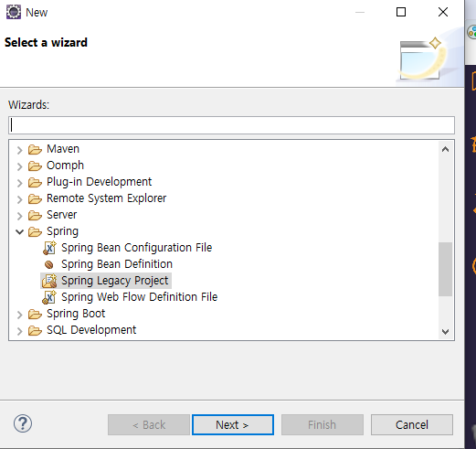Close the New wizard dialog
The height and width of the screenshot is (449, 476).
click(x=443, y=12)
